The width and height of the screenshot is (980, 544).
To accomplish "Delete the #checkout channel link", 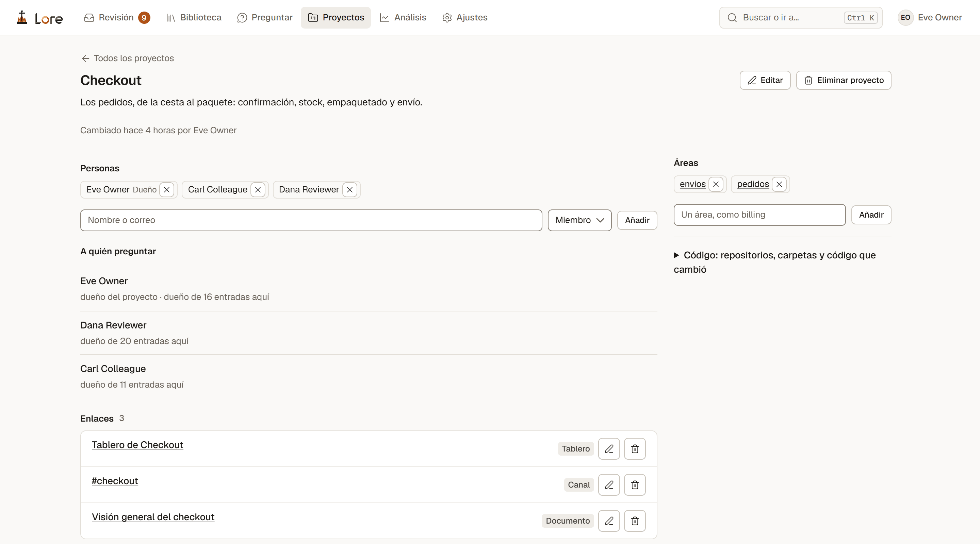I will (x=635, y=485).
